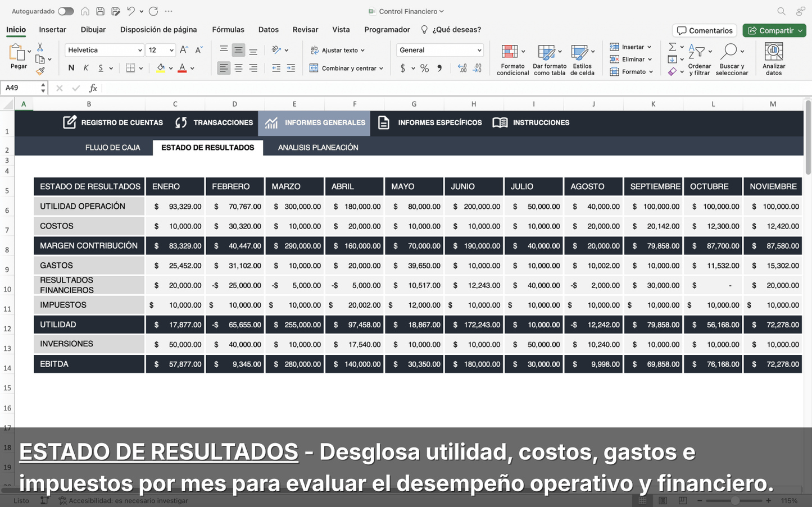Expand the font size dropdown
Screen dimensions: 812x507
[161, 50]
